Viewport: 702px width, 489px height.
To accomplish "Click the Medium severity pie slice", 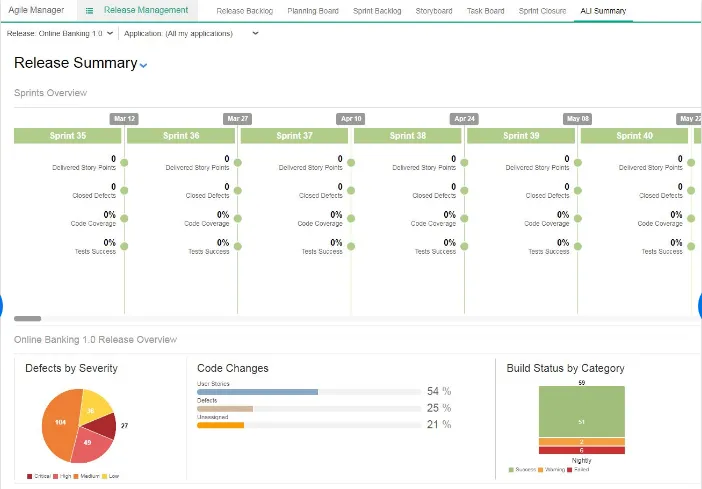I will [60, 423].
